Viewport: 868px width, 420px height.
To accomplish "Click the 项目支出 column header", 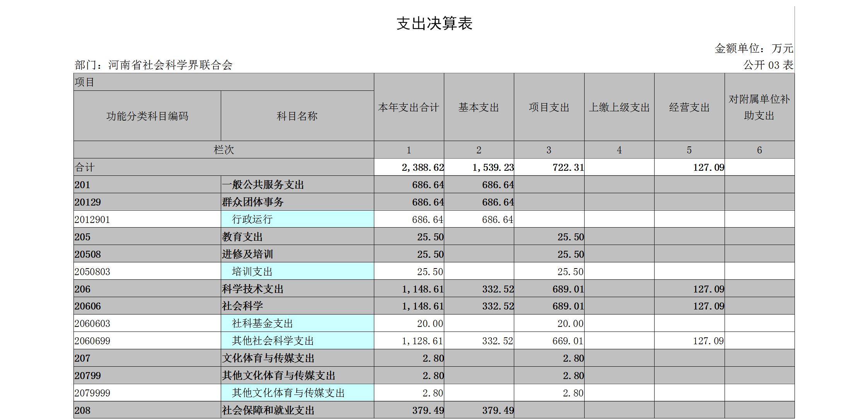I will [x=549, y=107].
